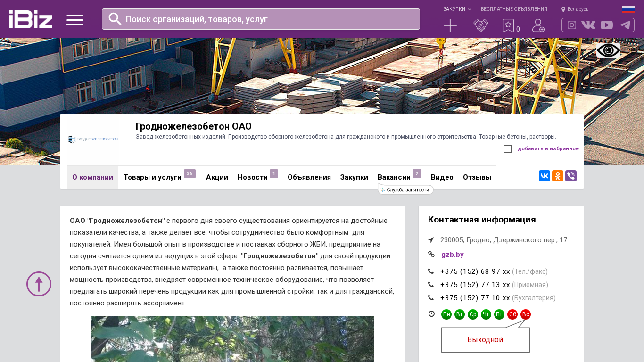The height and width of the screenshot is (362, 644).
Task: Toggle the accessibility eye icon
Action: pyautogui.click(x=608, y=50)
